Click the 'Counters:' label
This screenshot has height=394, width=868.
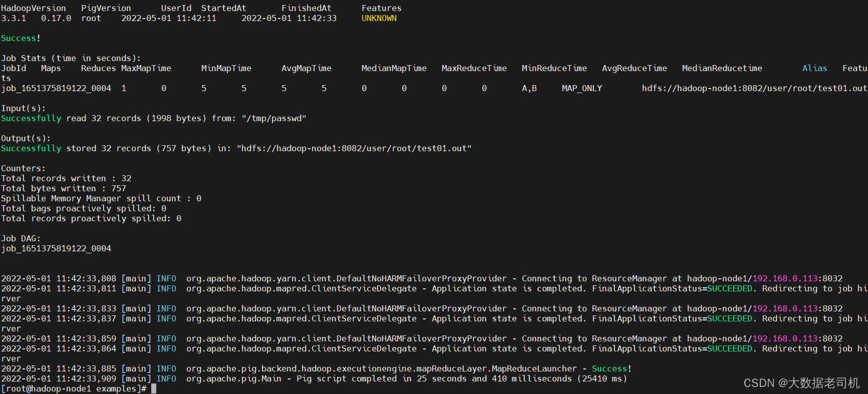[24, 168]
